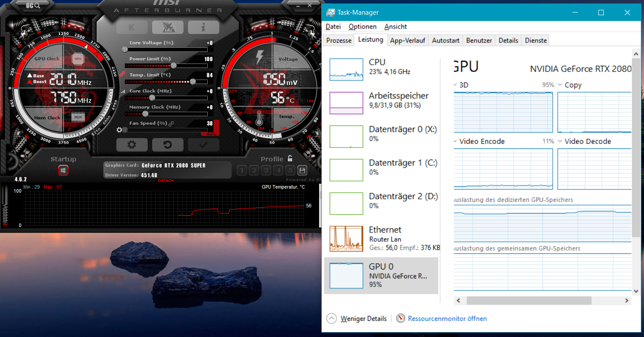Select Datenträger 2 (D:) entry

tap(381, 203)
